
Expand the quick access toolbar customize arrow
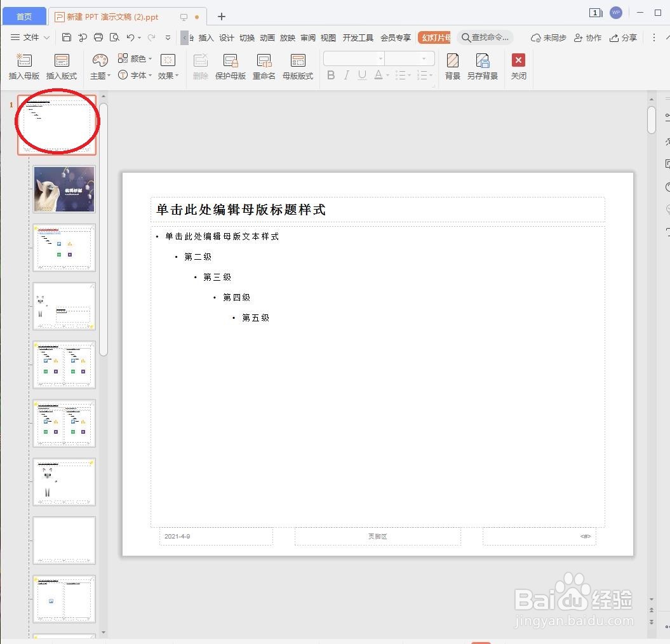coord(168,37)
